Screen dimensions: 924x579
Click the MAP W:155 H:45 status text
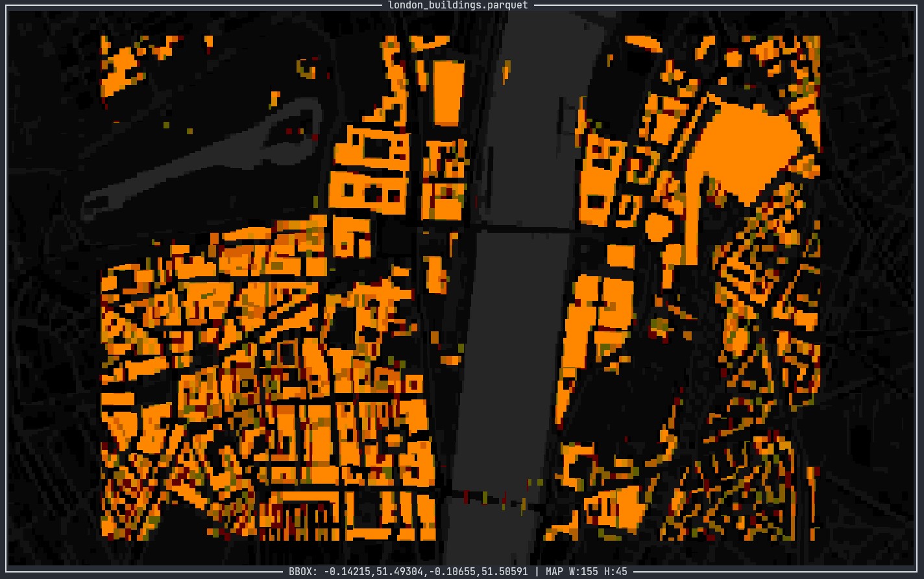(x=587, y=572)
